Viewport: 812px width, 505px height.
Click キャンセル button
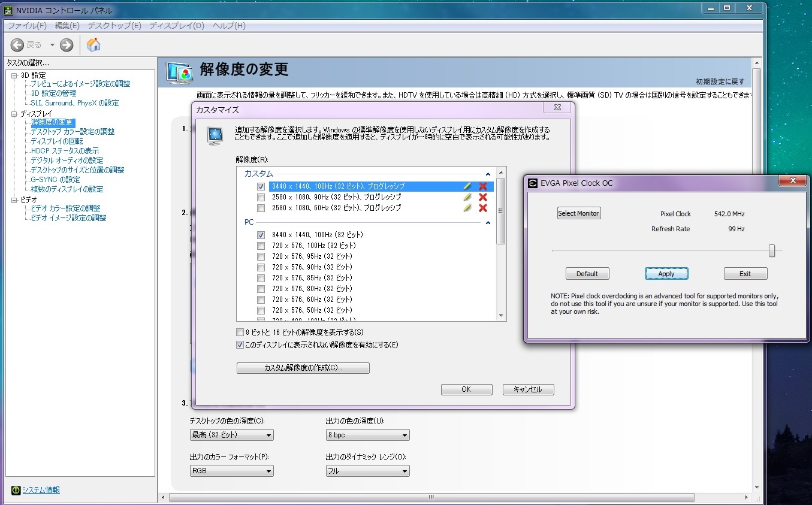click(x=529, y=389)
